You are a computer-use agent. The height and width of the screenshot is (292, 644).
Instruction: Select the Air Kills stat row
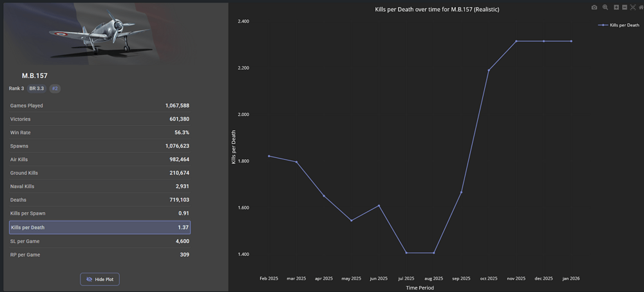point(100,159)
